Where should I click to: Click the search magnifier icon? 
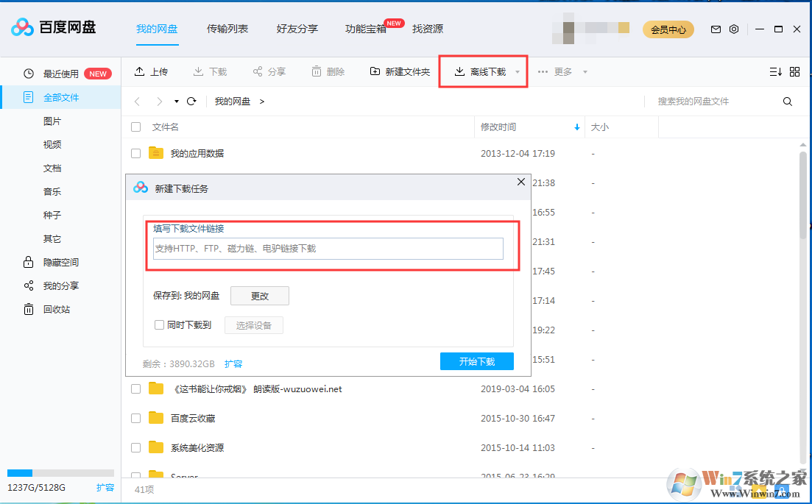(788, 102)
